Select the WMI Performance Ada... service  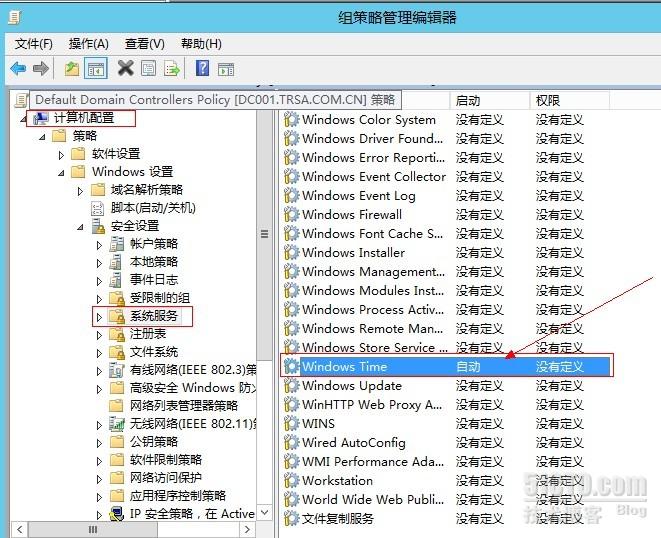[373, 461]
